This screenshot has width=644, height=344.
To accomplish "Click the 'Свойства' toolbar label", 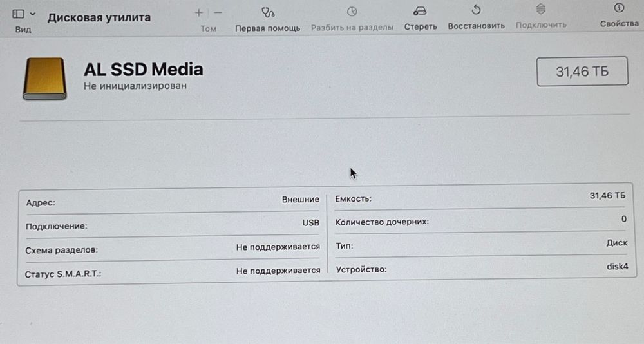I will pyautogui.click(x=619, y=24).
